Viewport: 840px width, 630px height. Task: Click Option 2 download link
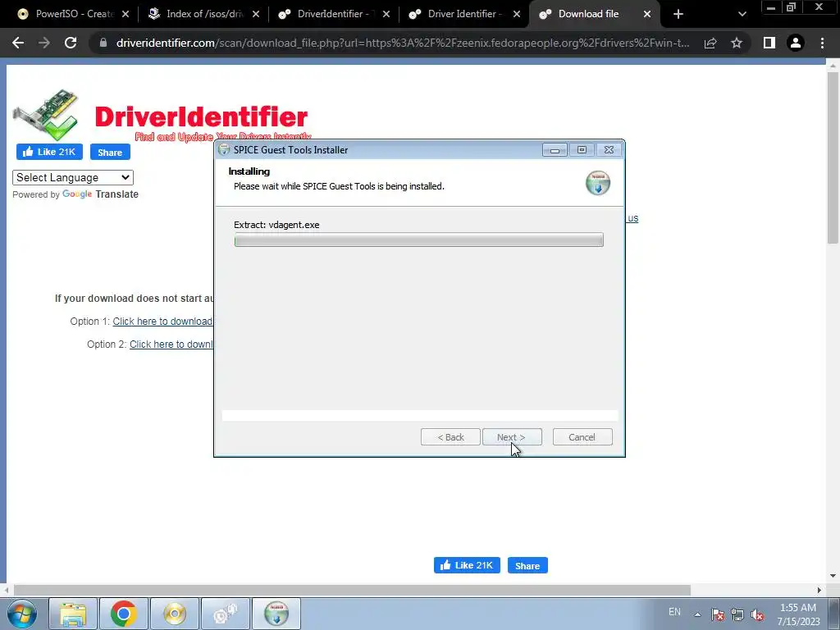tap(171, 345)
